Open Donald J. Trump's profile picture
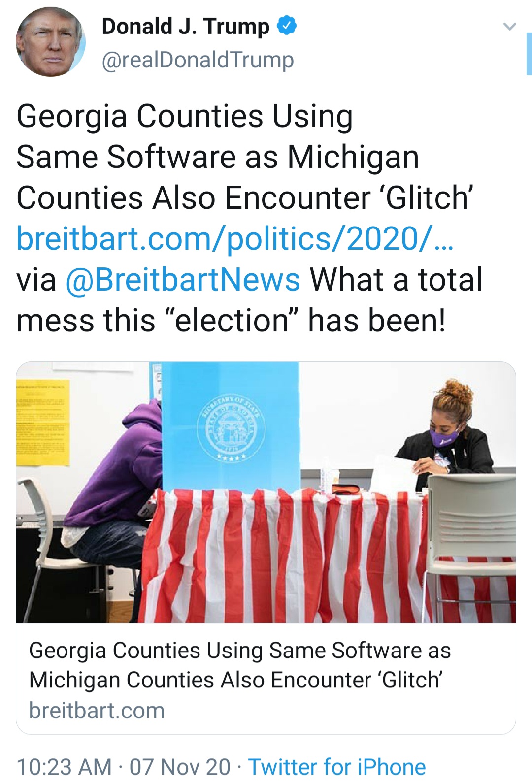Image resolution: width=532 pixels, height=782 pixels. 50,42
